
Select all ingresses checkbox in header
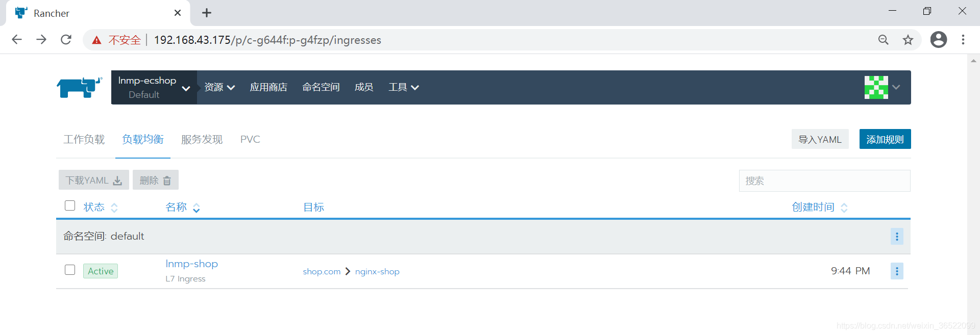[x=70, y=205]
